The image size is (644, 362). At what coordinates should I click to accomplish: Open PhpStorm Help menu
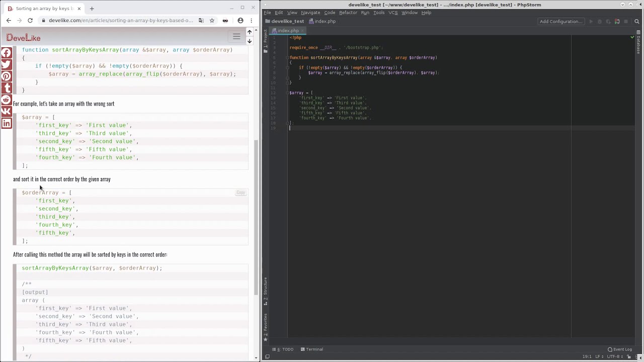coord(426,13)
